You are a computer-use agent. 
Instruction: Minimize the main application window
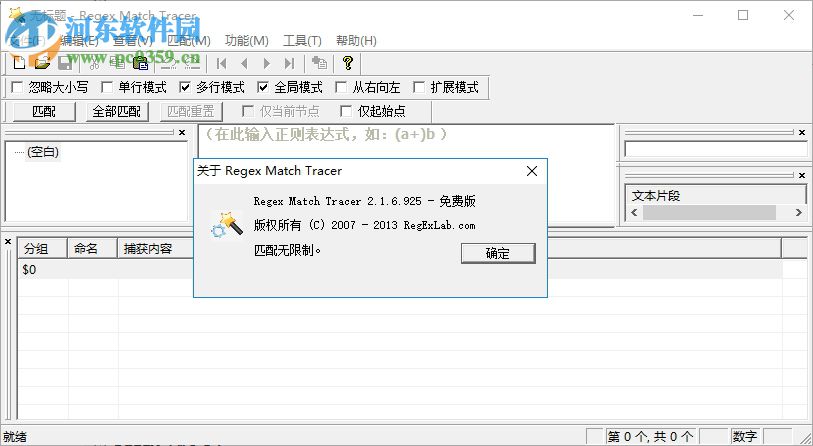698,15
